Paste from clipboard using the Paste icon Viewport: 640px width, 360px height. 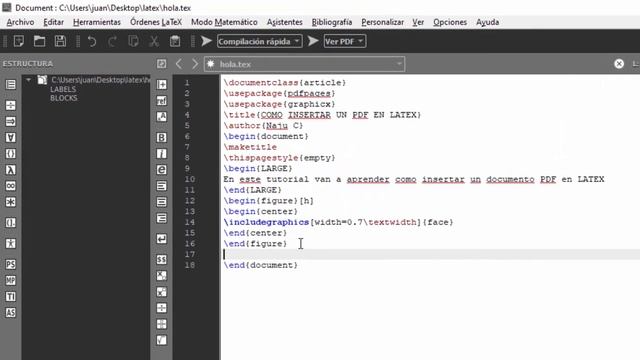(x=175, y=41)
